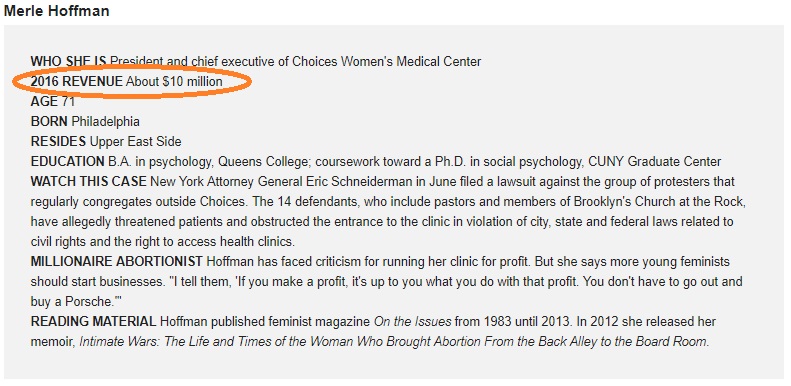Click the italic On the Issues title

(412, 322)
